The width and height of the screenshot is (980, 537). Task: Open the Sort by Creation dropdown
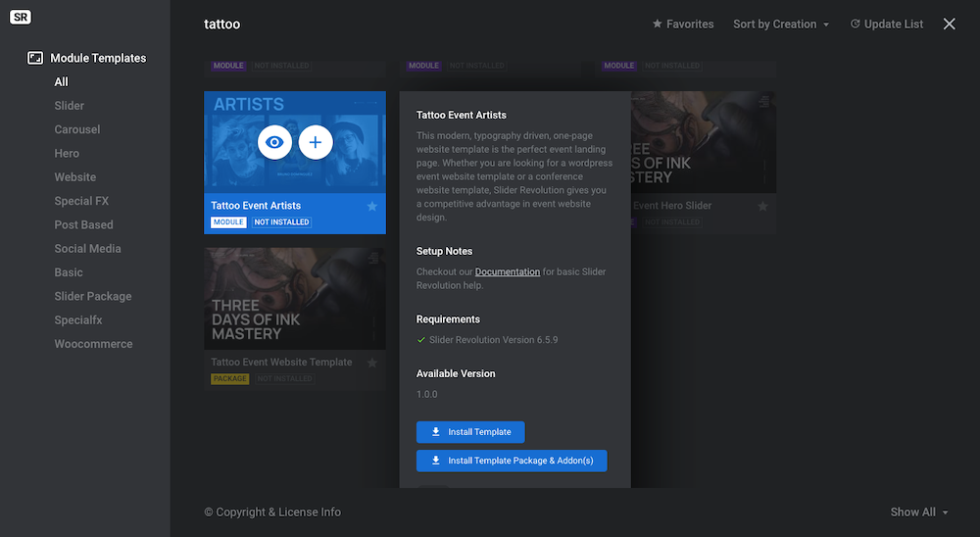point(781,24)
